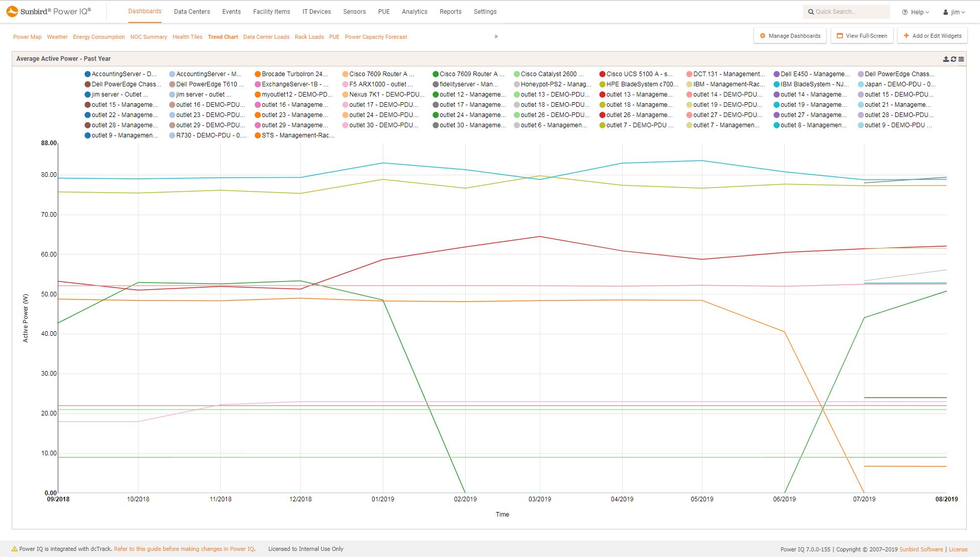Image resolution: width=980 pixels, height=557 pixels.
Task: Click the dcTrack guide link at the bottom
Action: 184,548
